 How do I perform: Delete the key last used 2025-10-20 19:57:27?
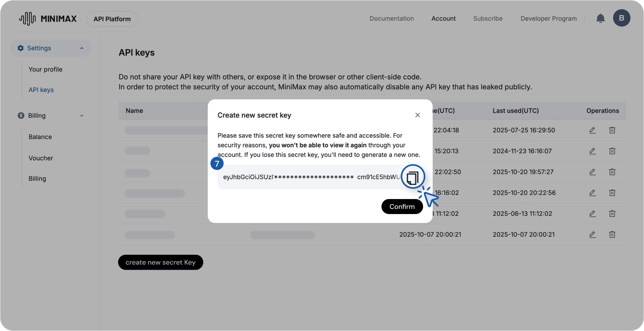tap(612, 172)
